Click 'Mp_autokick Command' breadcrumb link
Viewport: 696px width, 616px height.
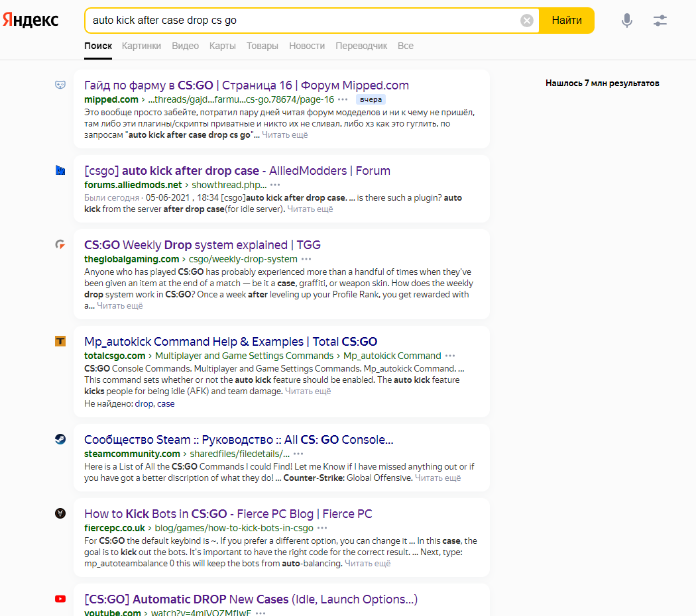[x=392, y=356]
